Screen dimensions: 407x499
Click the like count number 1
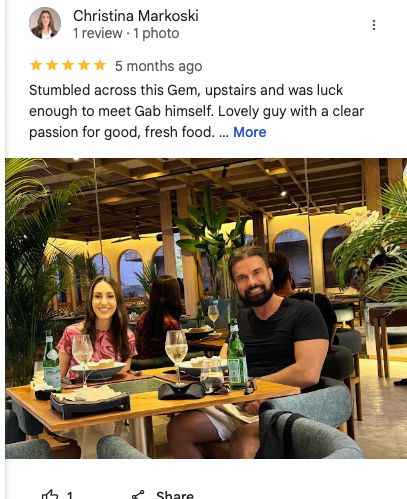tap(69, 495)
